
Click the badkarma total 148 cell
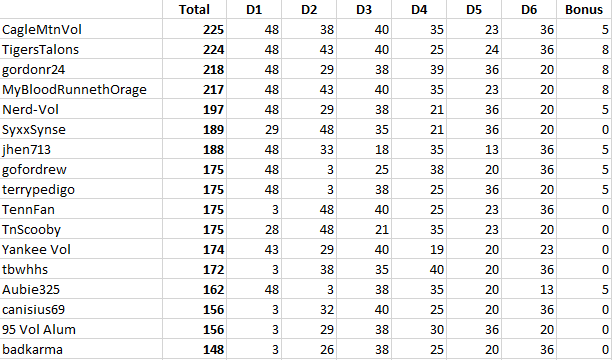(194, 349)
